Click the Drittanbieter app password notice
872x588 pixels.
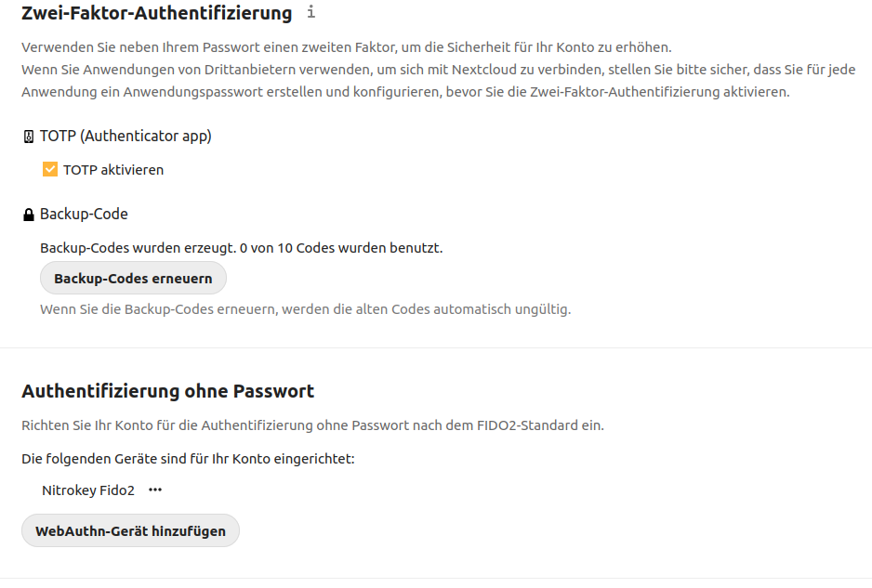click(x=438, y=70)
